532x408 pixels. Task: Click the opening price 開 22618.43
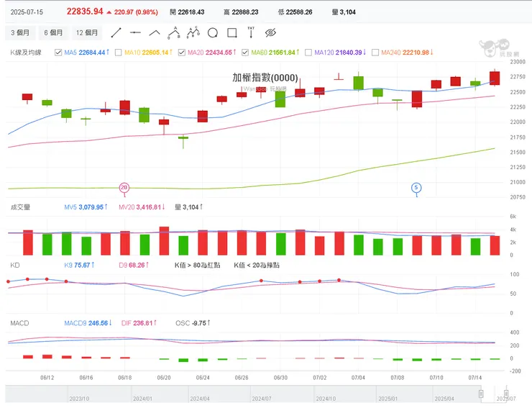pyautogui.click(x=187, y=12)
